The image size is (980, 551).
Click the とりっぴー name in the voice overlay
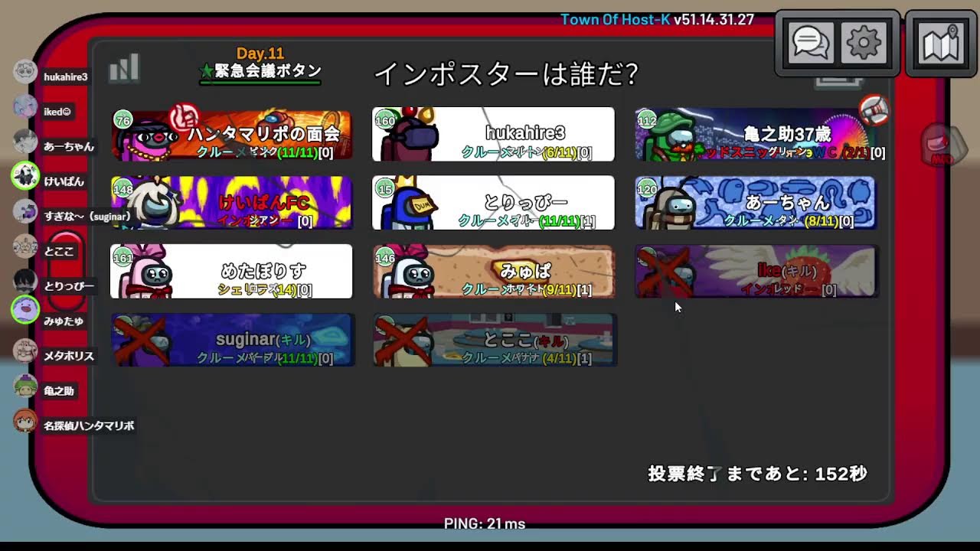click(x=69, y=286)
